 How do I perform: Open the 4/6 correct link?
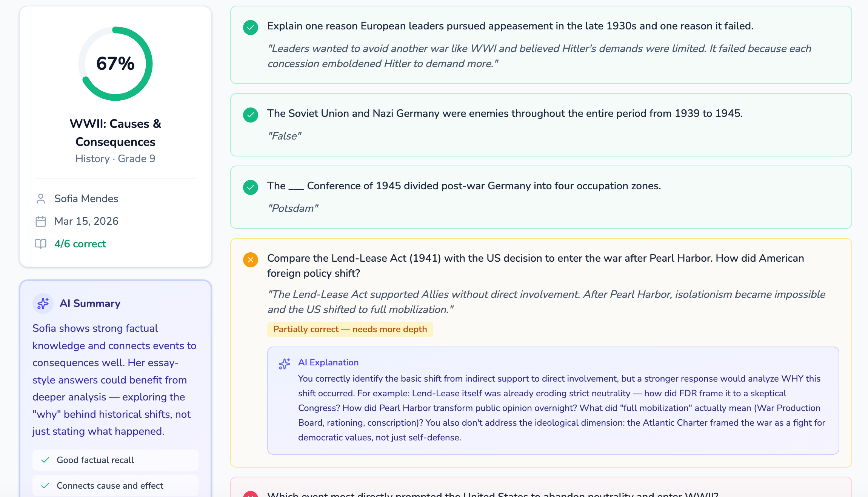[80, 244]
